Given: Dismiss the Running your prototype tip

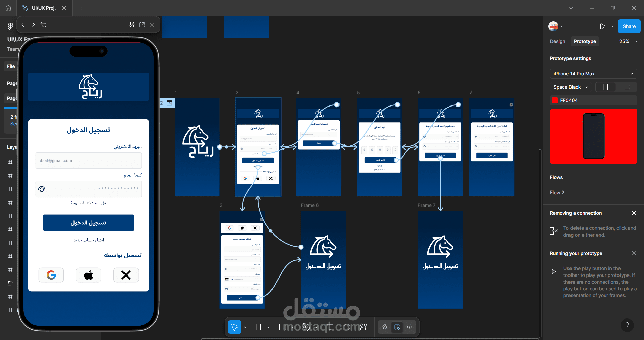Looking at the screenshot, I should coord(634,253).
